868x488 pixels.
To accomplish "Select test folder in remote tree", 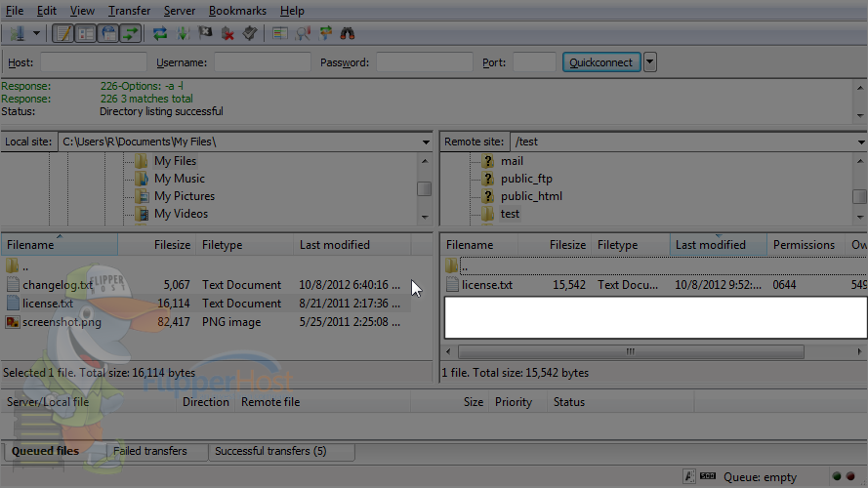I will pyautogui.click(x=510, y=214).
